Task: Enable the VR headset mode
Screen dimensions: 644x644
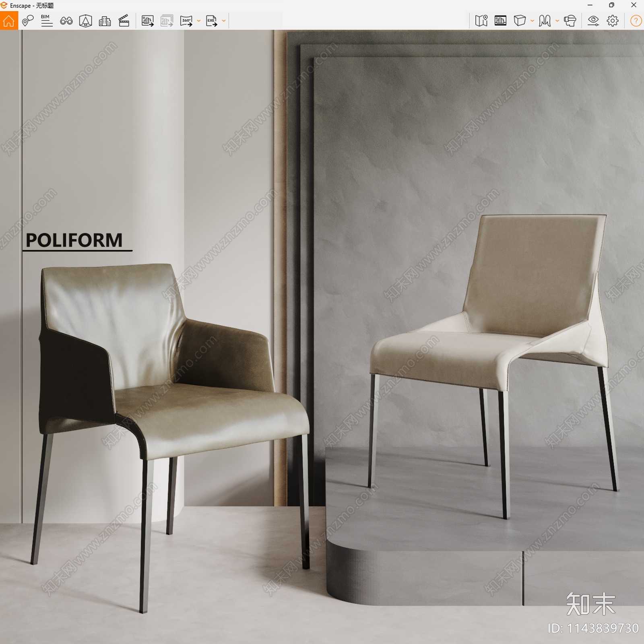Action: coord(570,21)
